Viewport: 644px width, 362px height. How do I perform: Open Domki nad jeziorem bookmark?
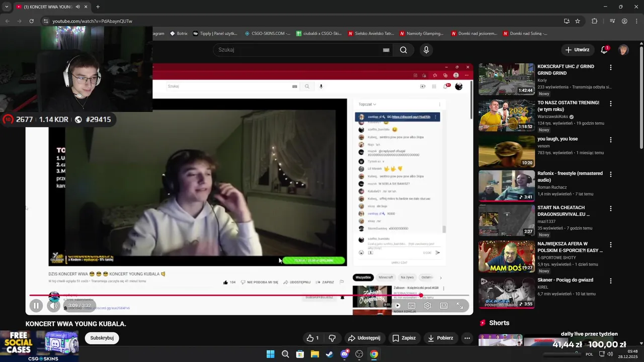click(x=474, y=34)
